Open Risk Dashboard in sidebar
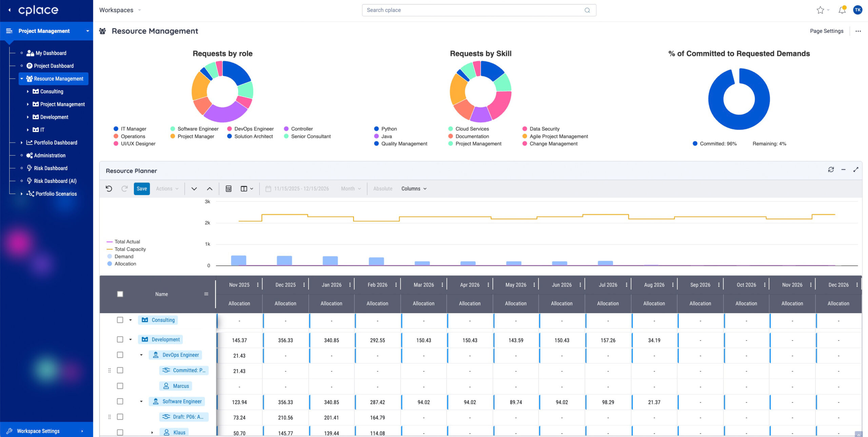 tap(51, 168)
